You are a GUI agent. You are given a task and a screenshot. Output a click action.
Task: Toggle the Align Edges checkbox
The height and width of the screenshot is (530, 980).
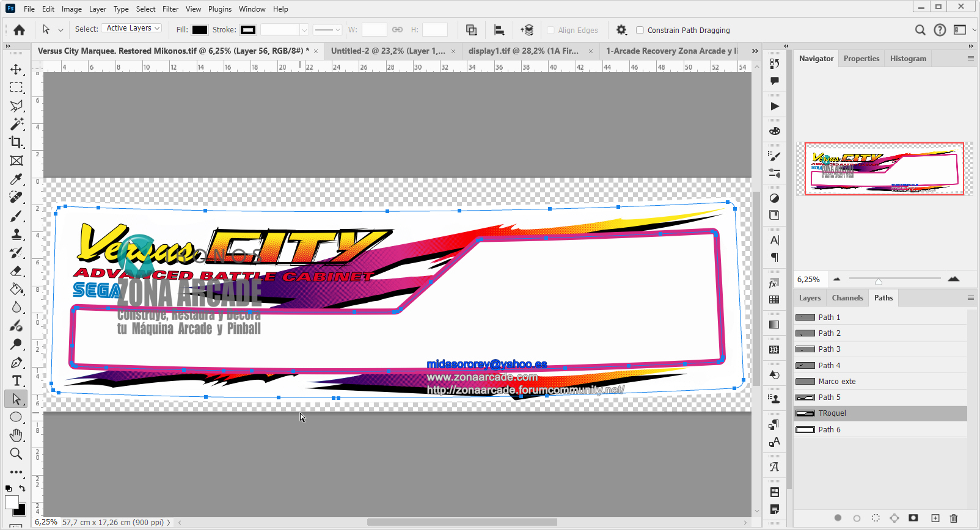pos(550,30)
